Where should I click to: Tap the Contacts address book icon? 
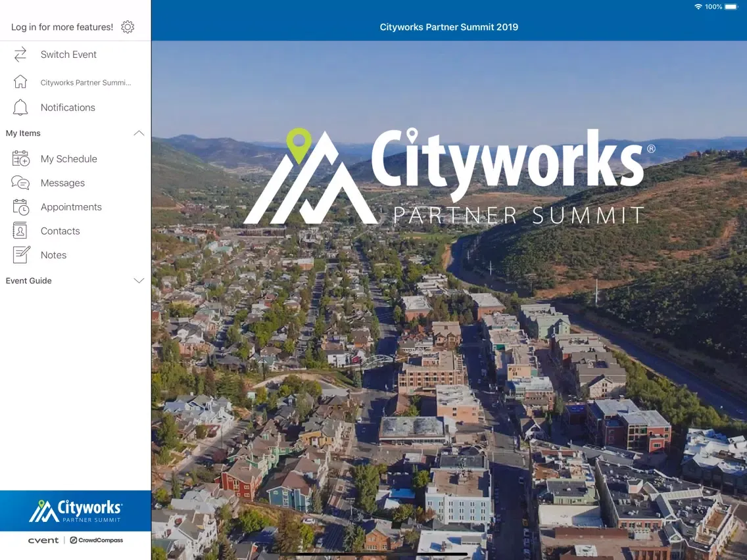[20, 231]
